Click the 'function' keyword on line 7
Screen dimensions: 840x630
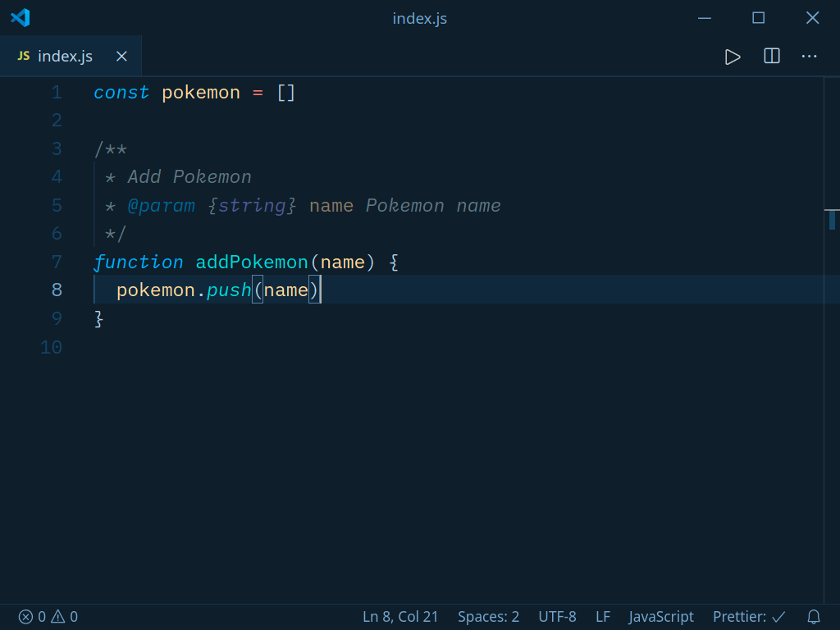[139, 262]
